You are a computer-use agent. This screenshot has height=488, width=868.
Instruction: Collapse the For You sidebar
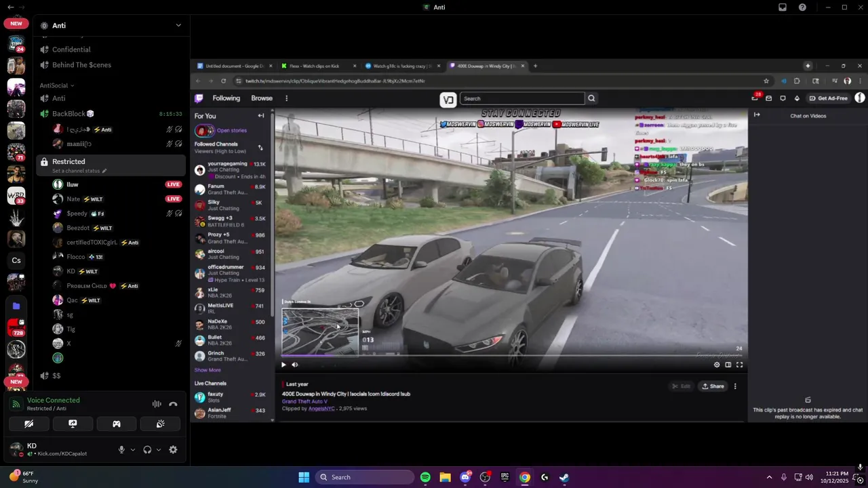[261, 116]
